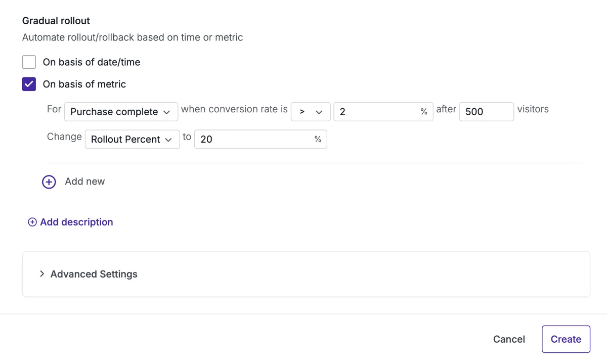Cancel the rollout form
Screen dimensions: 607x364
[509, 339]
